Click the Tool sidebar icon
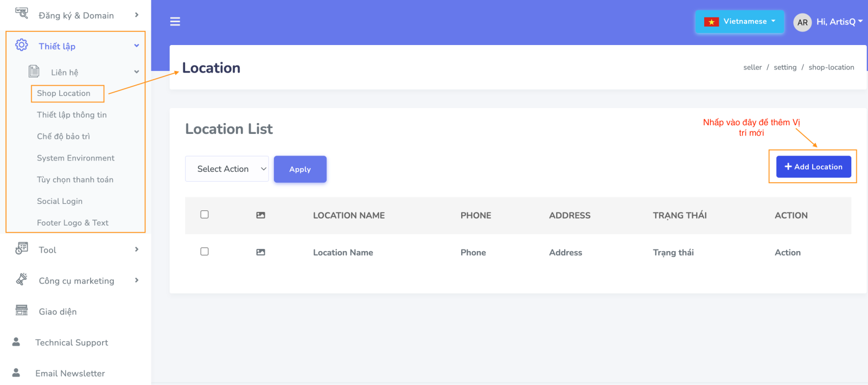 point(22,249)
